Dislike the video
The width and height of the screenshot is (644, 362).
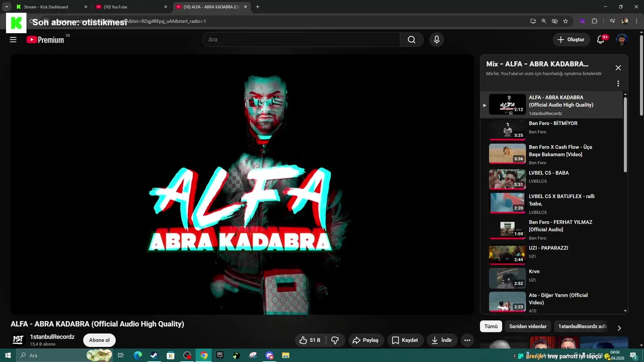tap(335, 340)
